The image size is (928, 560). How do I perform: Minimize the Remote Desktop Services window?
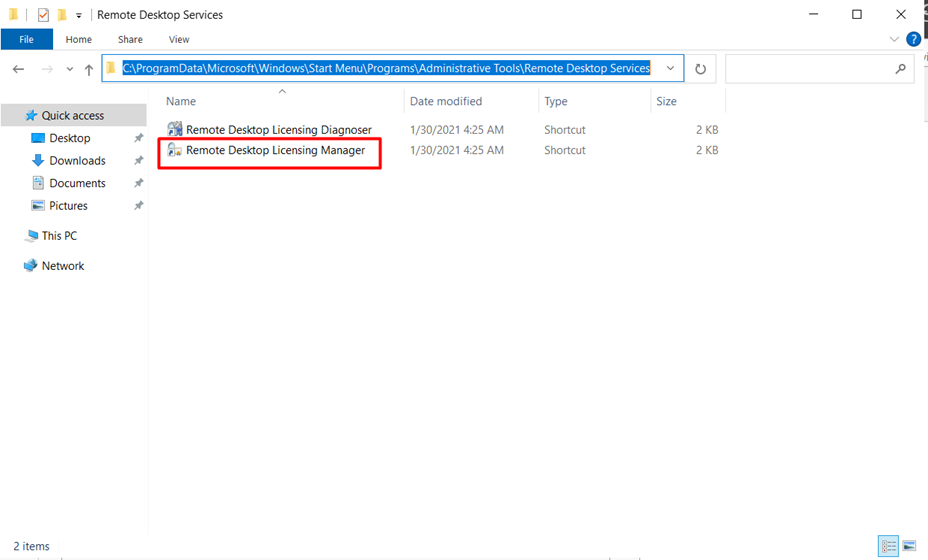(x=814, y=14)
